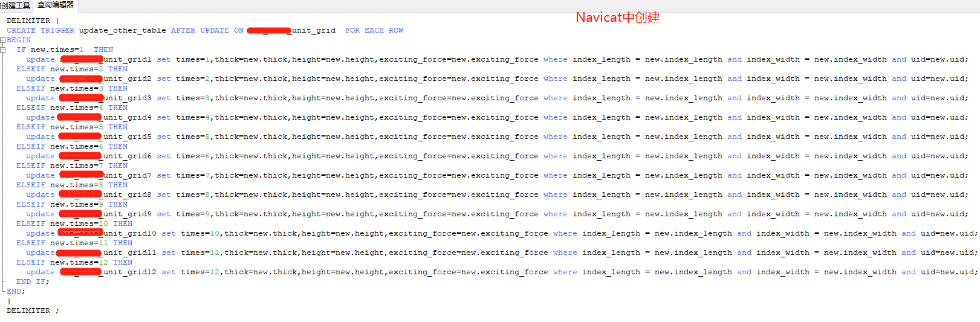Image resolution: width=980 pixels, height=322 pixels.
Task: Click the 'ELSEIF new.times=7 THEN' line
Action: tap(72, 166)
